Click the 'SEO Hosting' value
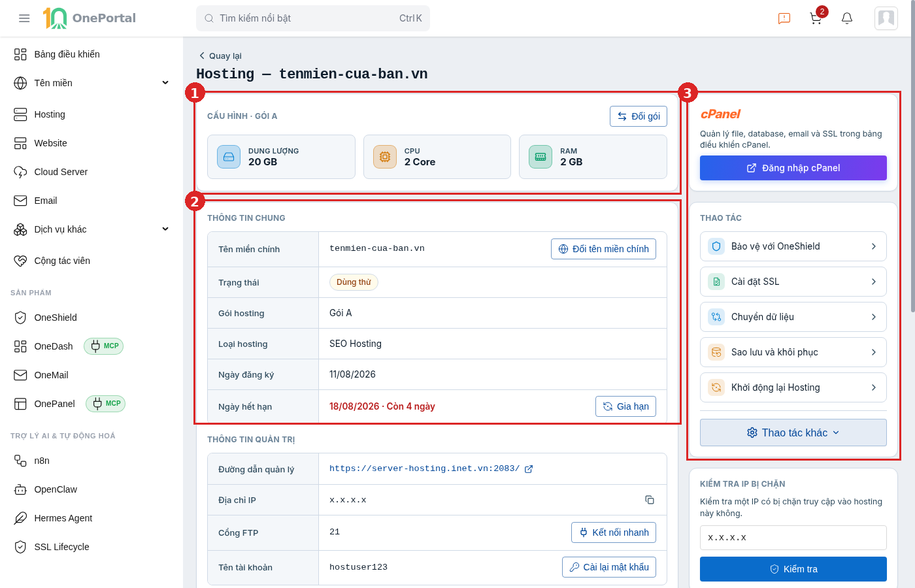 [x=356, y=344]
